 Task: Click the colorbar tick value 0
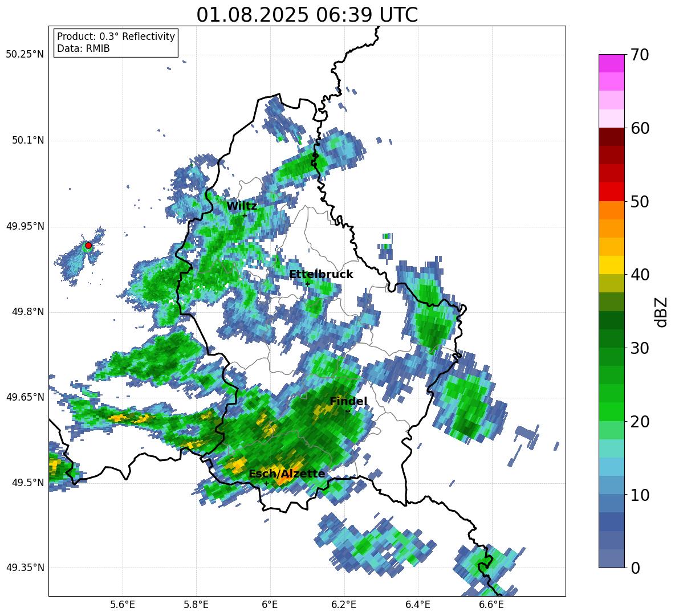636,568
